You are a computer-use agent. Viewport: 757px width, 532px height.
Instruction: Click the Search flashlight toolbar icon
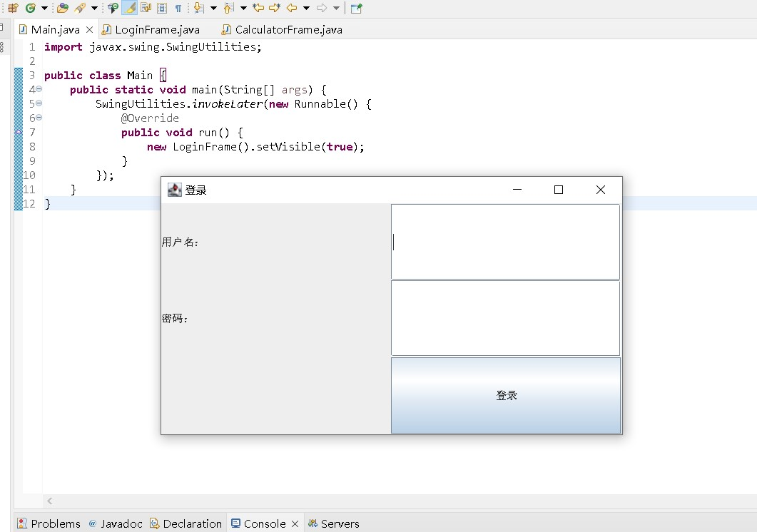80,8
